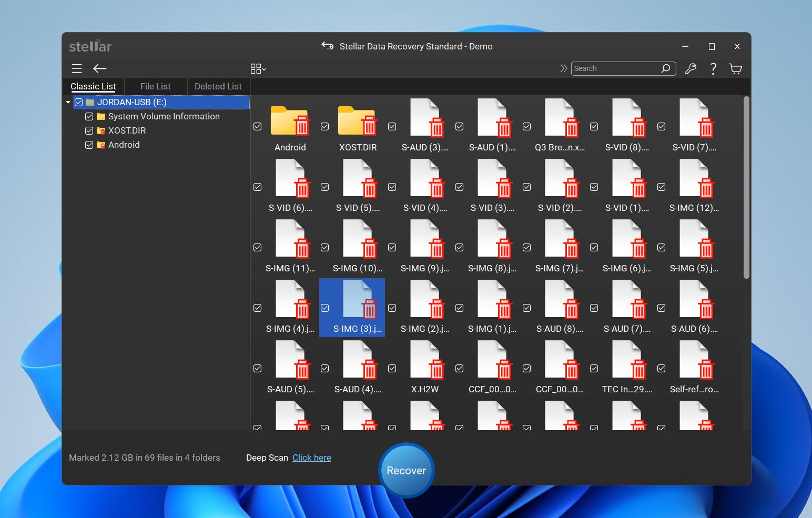Click the shopping cart icon to buy
Image resolution: width=812 pixels, height=518 pixels.
click(x=735, y=68)
